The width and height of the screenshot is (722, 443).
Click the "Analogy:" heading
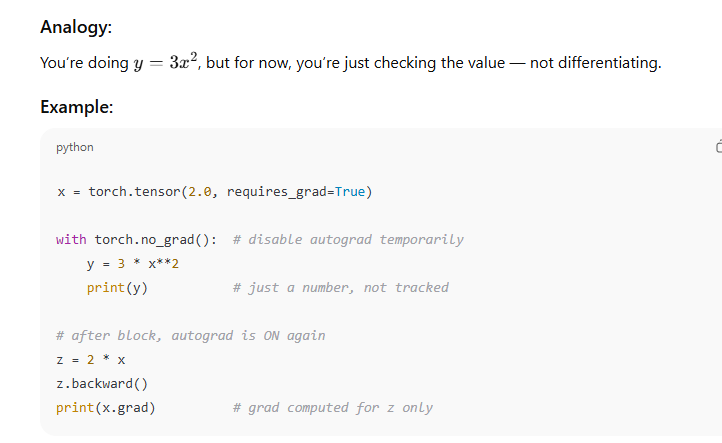[x=75, y=27]
